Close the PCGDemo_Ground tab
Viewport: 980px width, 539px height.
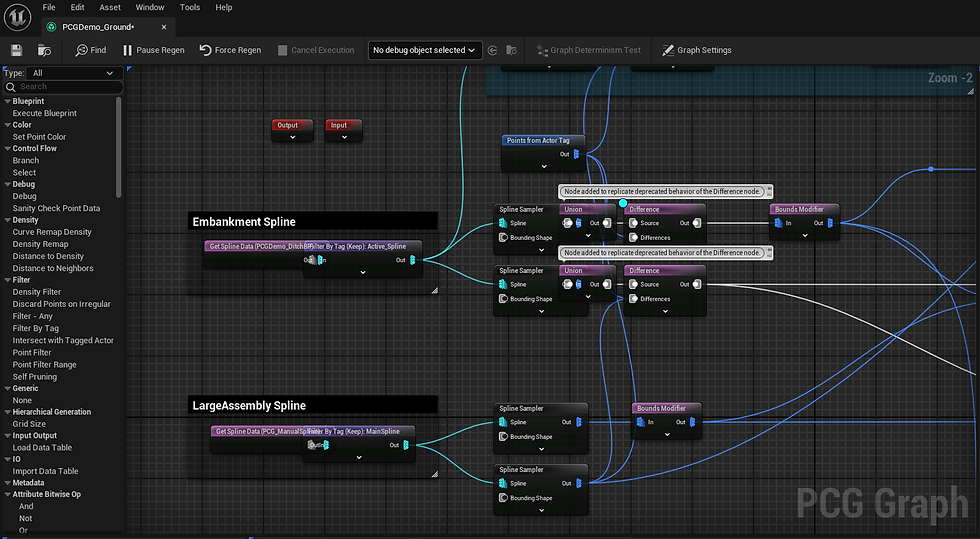point(164,27)
